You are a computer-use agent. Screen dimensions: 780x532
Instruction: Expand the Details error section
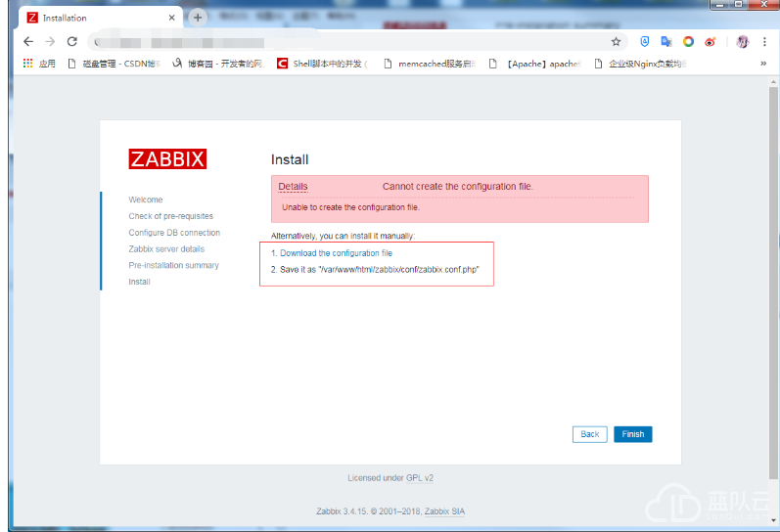click(293, 187)
